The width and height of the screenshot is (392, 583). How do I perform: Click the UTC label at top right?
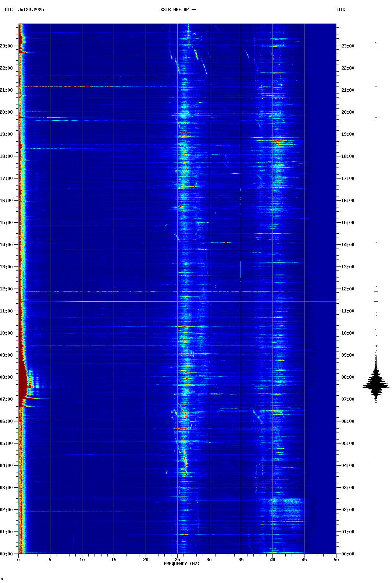click(341, 10)
